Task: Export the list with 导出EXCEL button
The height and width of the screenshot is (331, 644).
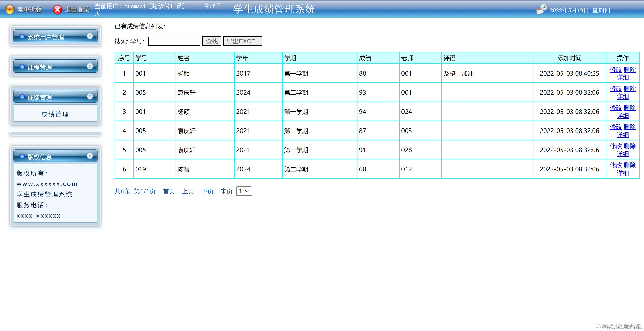Action: (243, 41)
